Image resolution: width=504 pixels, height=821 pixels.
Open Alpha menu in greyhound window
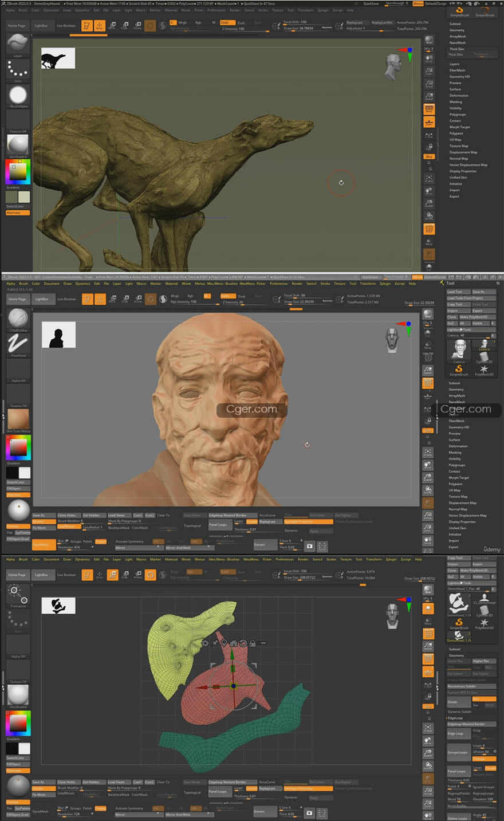click(x=10, y=10)
